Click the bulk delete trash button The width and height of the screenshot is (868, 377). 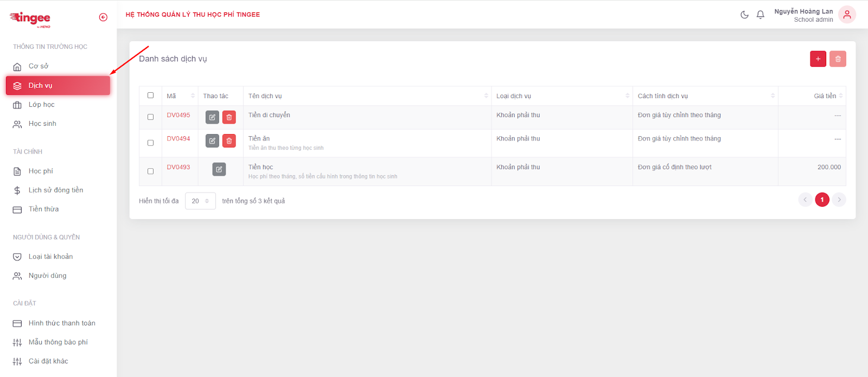point(838,59)
